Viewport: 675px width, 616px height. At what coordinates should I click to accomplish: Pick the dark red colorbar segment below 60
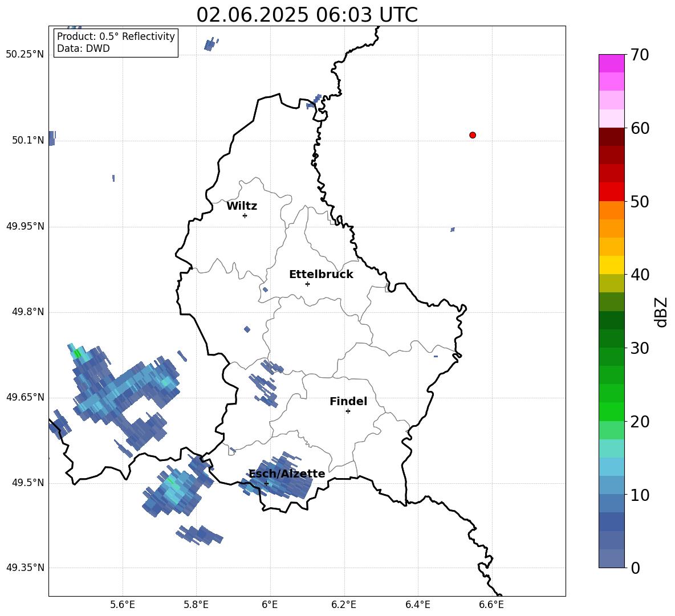click(x=611, y=137)
